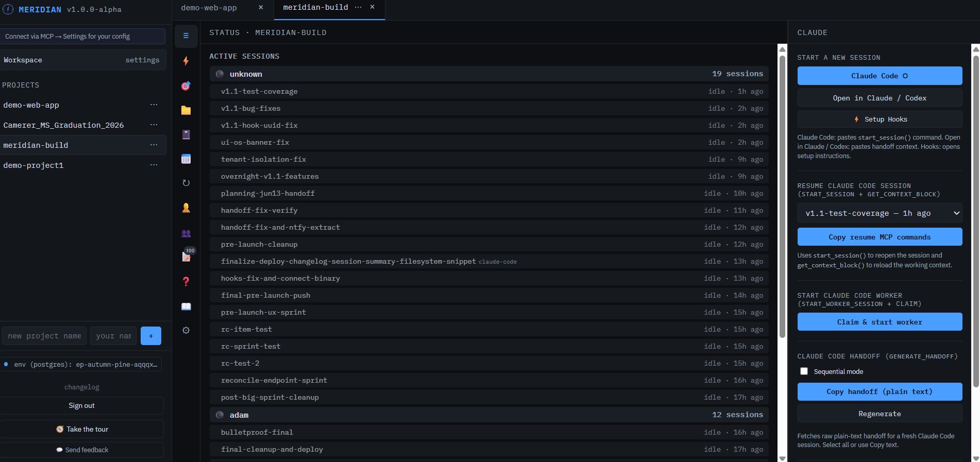Open the target goals sidebar icon
Viewport: 980px width, 462px height.
(x=186, y=85)
